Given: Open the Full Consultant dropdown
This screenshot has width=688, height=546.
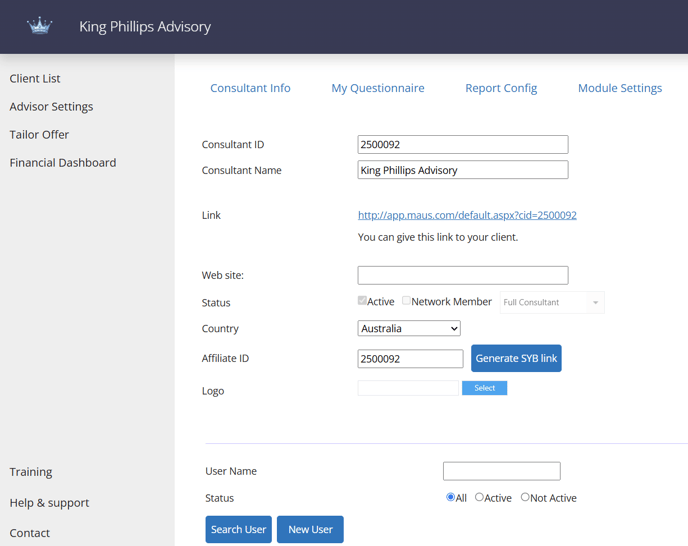Looking at the screenshot, I should pos(552,302).
